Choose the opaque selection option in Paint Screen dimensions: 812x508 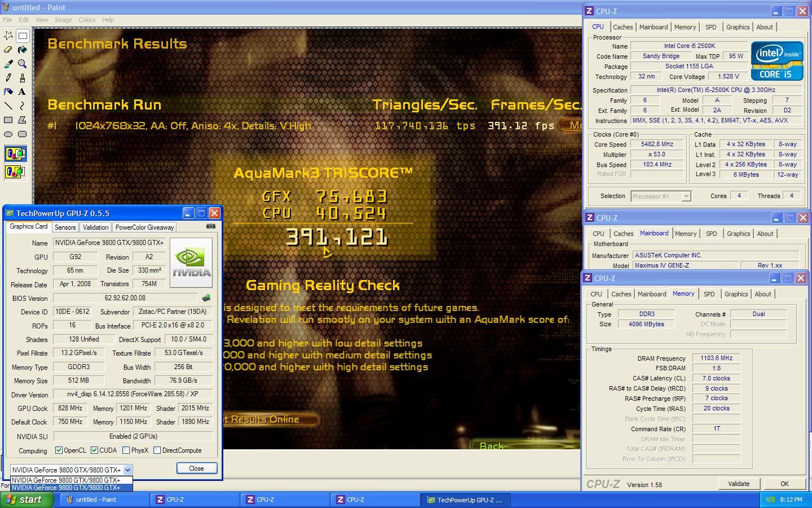(x=15, y=154)
